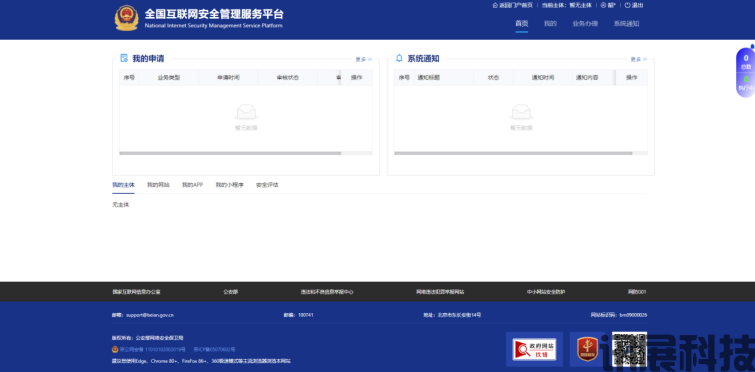
Task: Select the 我的小程序 tab
Action: [229, 185]
